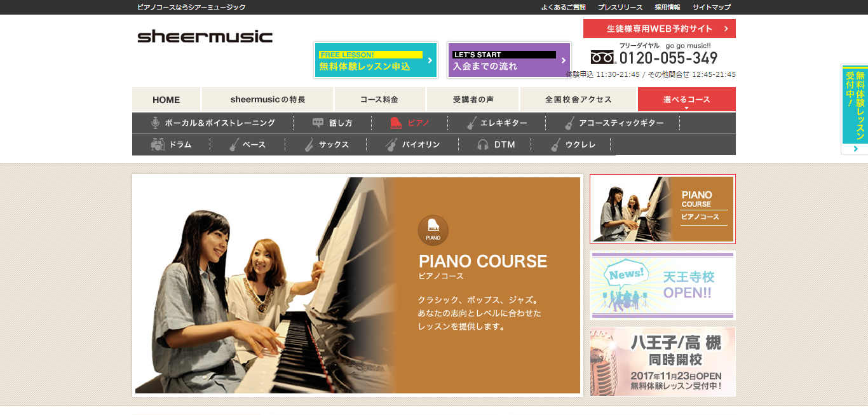Expand the side free trial lesson tab
Screen dimensions: 868x415
pyautogui.click(x=854, y=108)
